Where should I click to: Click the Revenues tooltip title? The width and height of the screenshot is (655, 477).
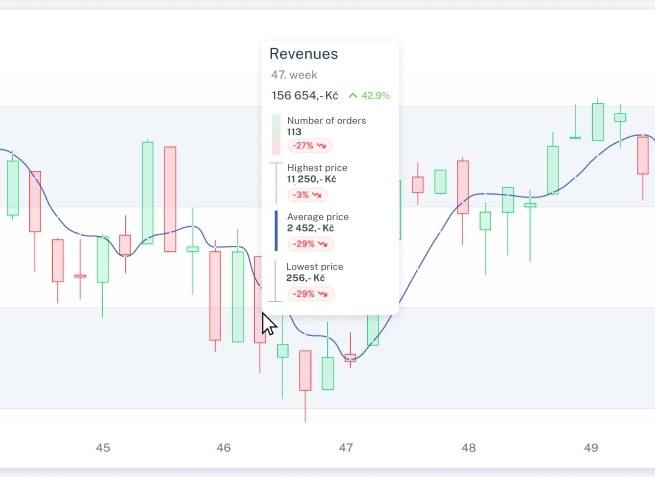point(304,54)
